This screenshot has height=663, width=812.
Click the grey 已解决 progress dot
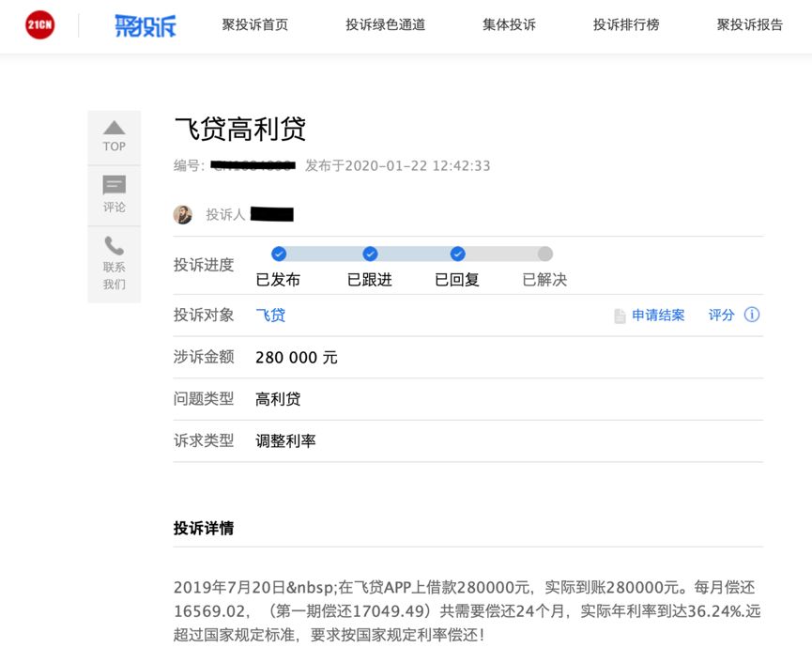[x=544, y=254]
